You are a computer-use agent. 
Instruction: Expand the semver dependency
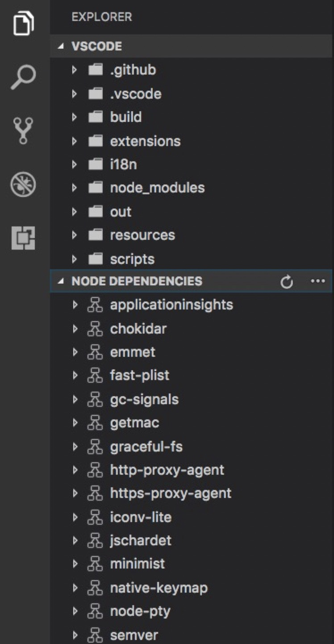click(74, 635)
